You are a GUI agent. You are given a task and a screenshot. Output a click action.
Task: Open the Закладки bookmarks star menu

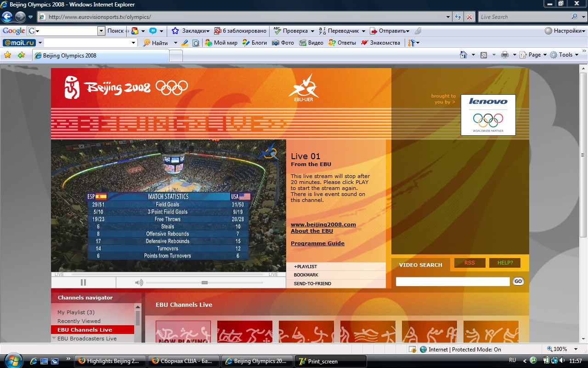[190, 31]
